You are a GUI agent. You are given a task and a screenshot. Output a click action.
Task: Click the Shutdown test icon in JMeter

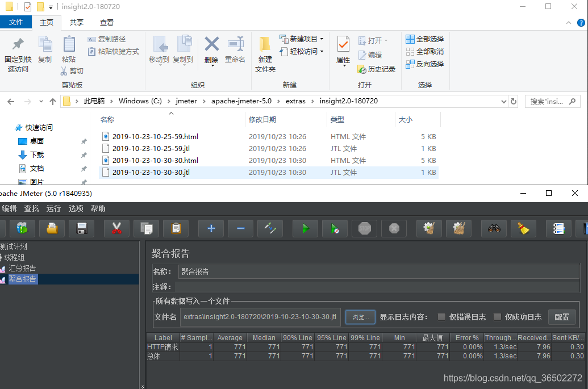[x=394, y=228]
